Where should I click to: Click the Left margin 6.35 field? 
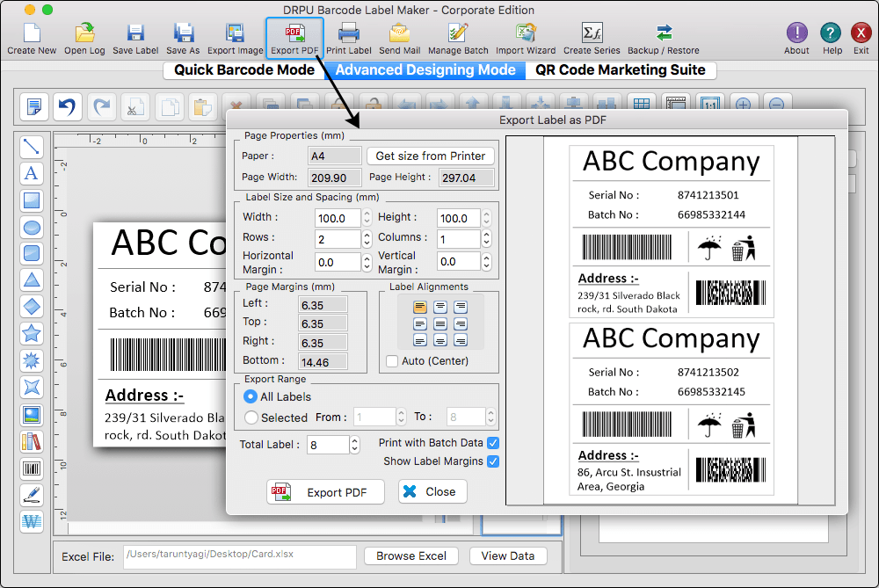coord(323,305)
